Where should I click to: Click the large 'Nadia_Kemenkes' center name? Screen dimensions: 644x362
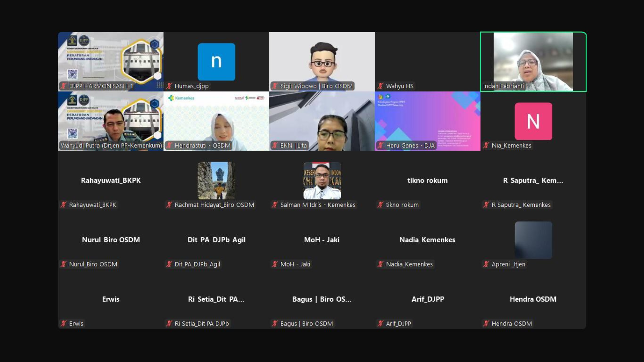pos(427,240)
